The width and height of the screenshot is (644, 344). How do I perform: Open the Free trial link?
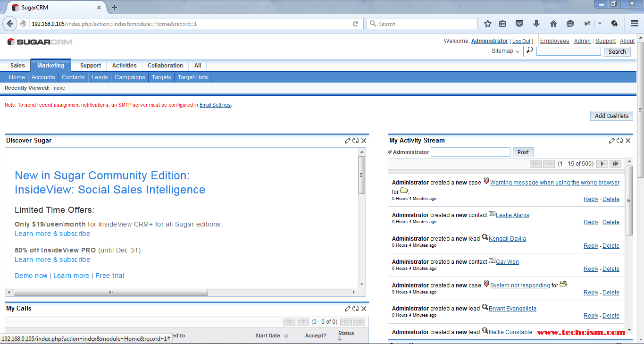pos(110,276)
